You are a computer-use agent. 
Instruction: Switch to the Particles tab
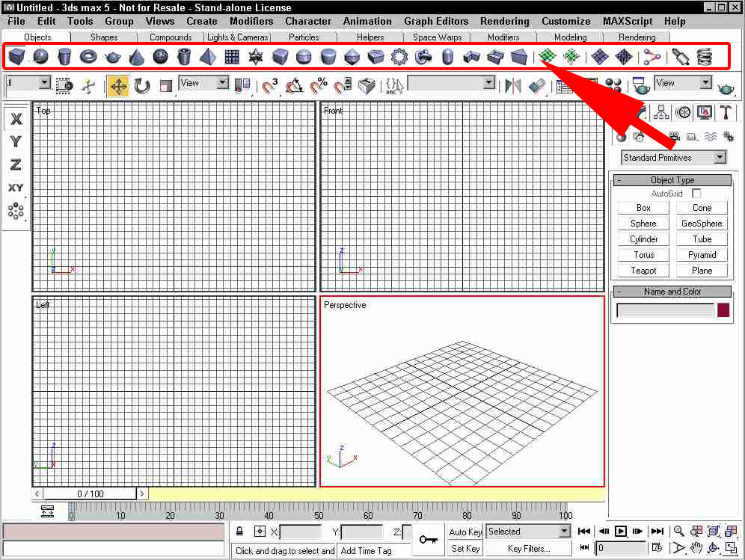[304, 37]
